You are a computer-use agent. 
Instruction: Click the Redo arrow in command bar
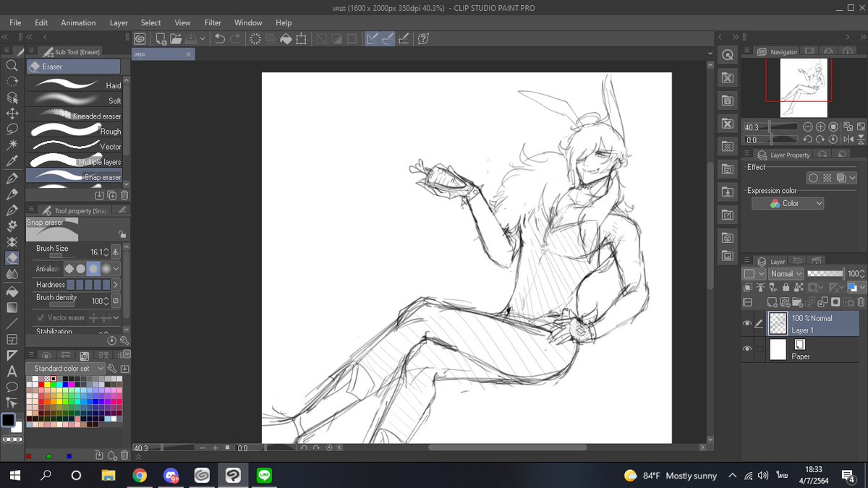tap(236, 39)
